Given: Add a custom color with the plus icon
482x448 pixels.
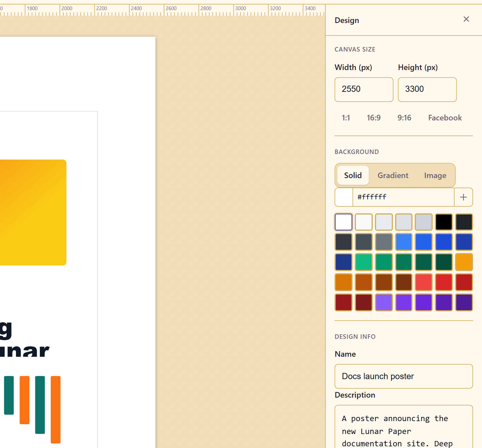Looking at the screenshot, I should [x=464, y=197].
